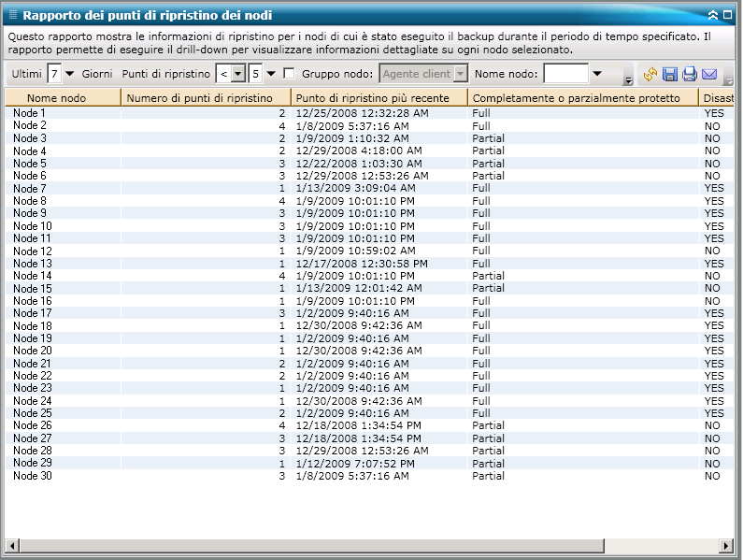Select the Node 20 row
Viewport: 743px width, 560px height.
tap(369, 351)
